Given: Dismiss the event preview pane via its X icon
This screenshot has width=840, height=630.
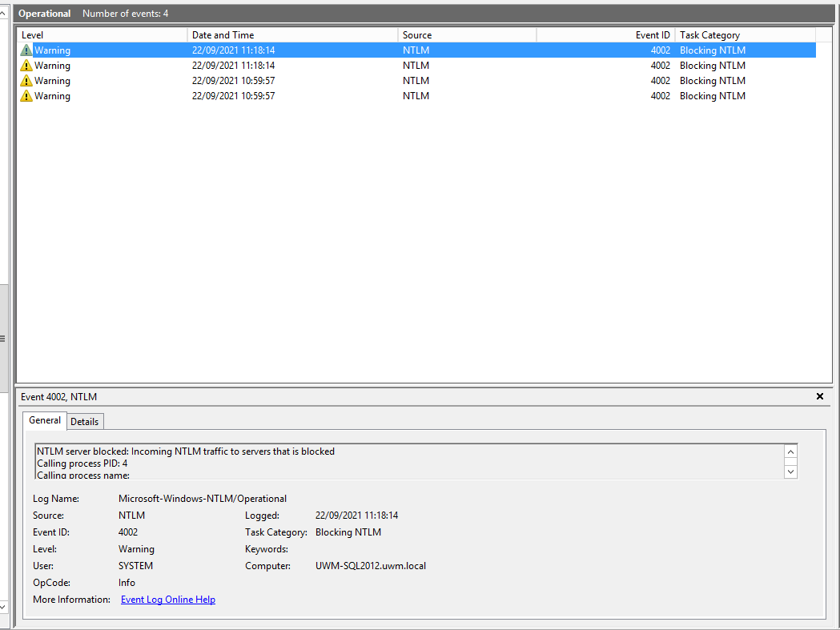Looking at the screenshot, I should coord(820,395).
